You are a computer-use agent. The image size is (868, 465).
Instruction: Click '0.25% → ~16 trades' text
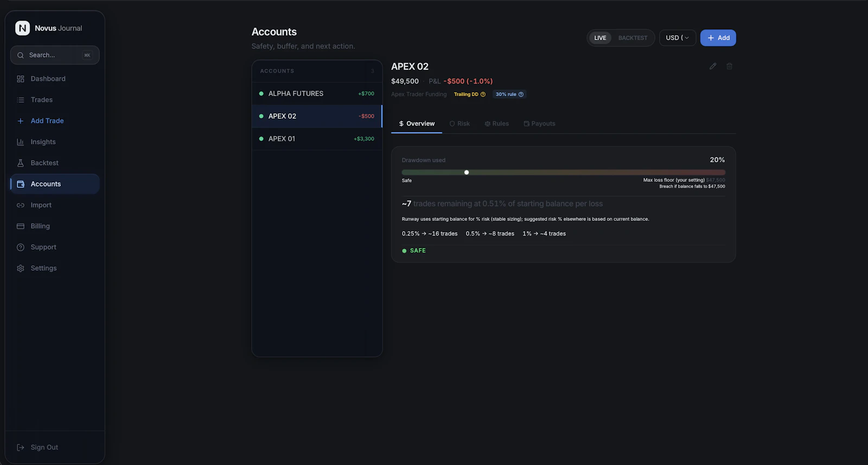point(430,234)
